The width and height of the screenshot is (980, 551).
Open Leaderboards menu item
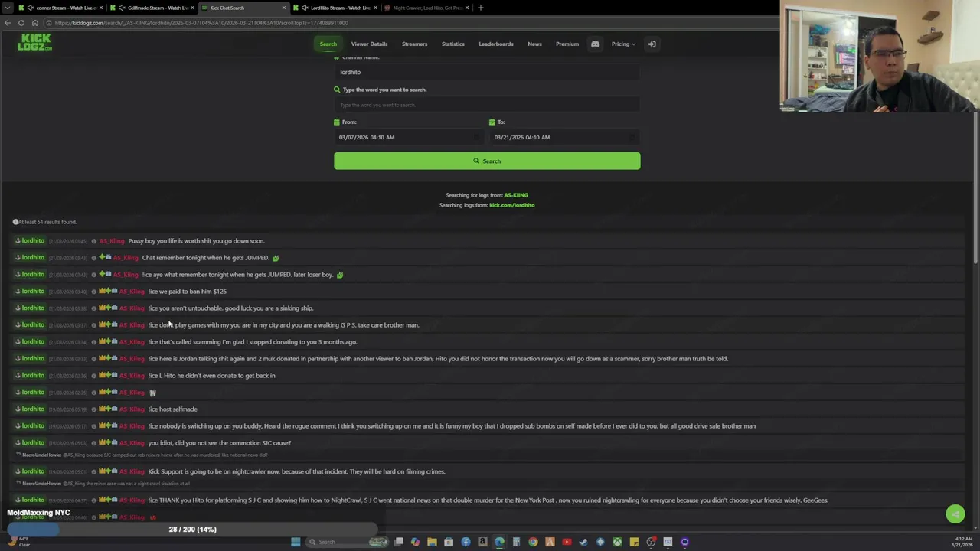[x=496, y=44]
